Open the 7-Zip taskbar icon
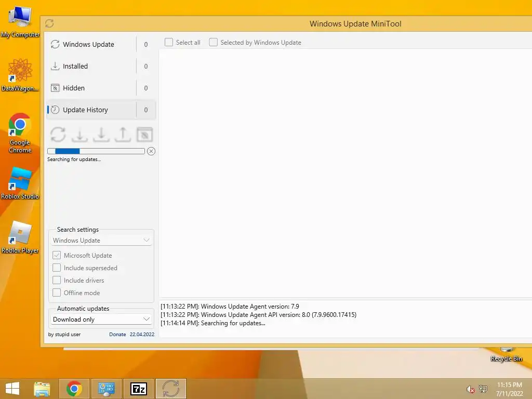532x399 pixels. click(x=139, y=389)
